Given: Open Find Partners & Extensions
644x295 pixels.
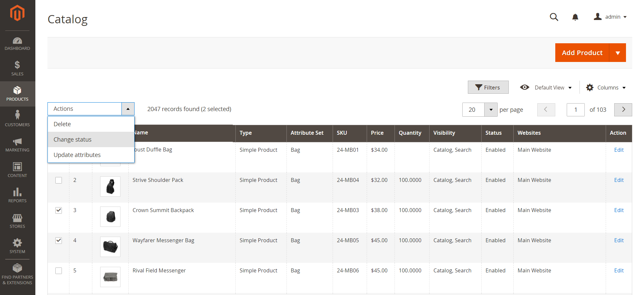Looking at the screenshot, I should click(17, 274).
